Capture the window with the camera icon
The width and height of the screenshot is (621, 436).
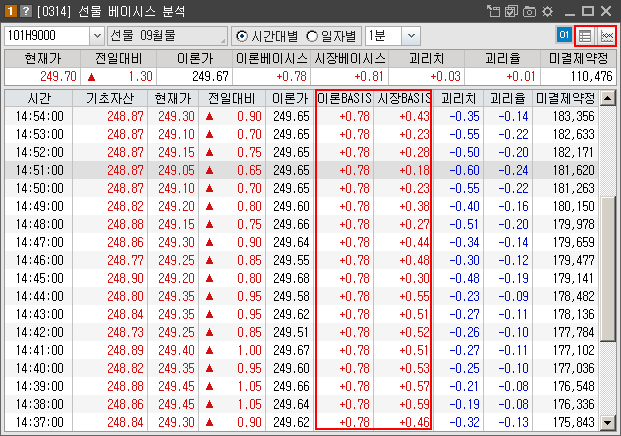529,10
